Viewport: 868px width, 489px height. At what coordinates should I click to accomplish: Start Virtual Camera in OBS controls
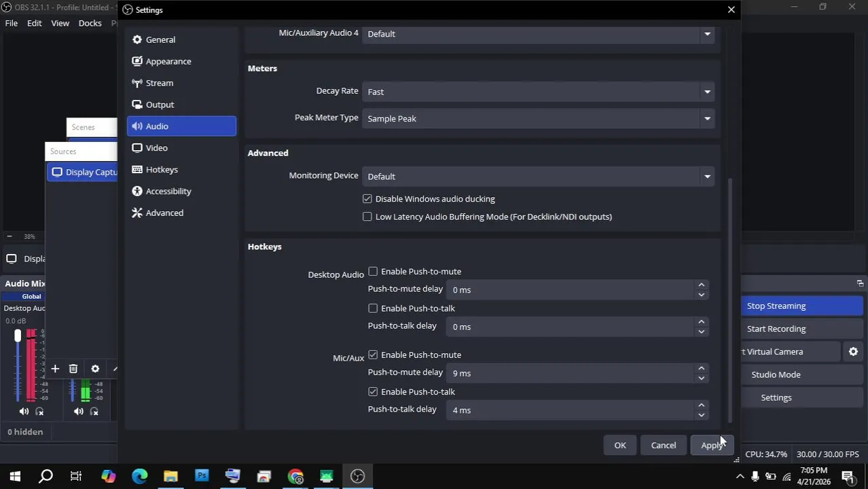tap(791, 352)
